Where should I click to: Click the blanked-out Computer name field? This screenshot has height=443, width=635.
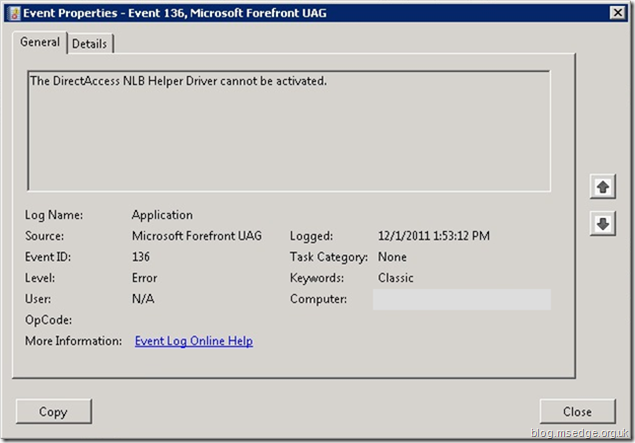coord(462,299)
